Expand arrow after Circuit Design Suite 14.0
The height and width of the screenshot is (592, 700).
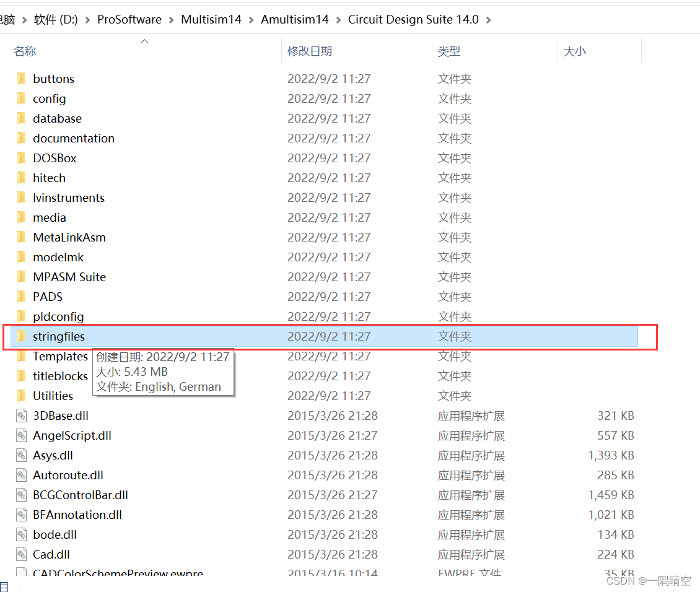(488, 20)
